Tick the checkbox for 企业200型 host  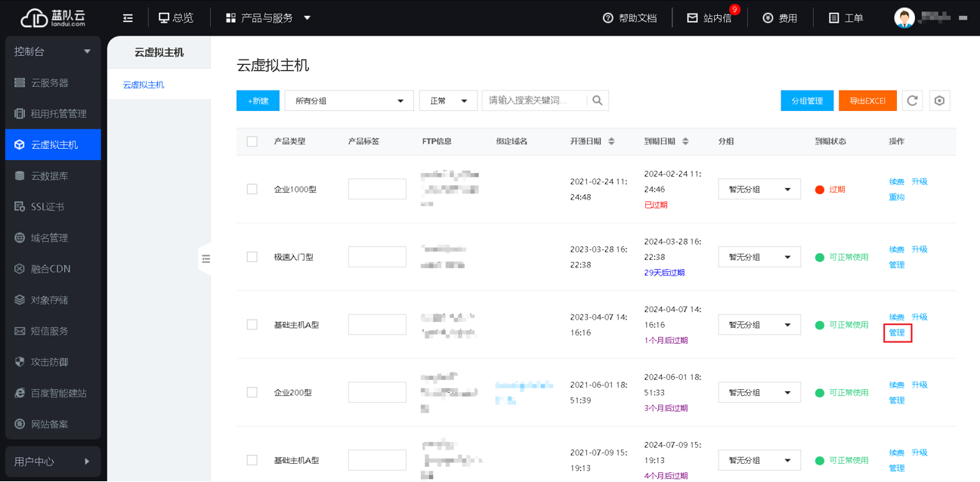point(252,391)
